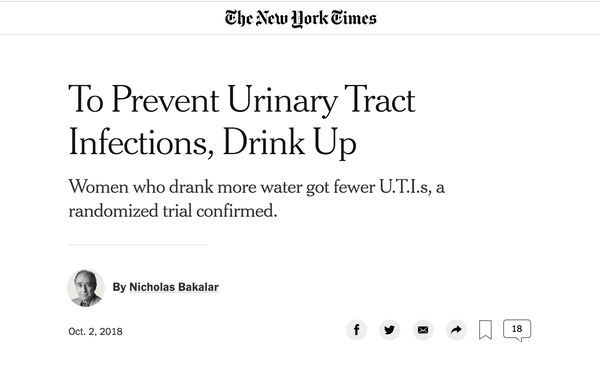The image size is (600, 367).
Task: Click the text "randomized trial confirmed."
Action: tap(173, 211)
